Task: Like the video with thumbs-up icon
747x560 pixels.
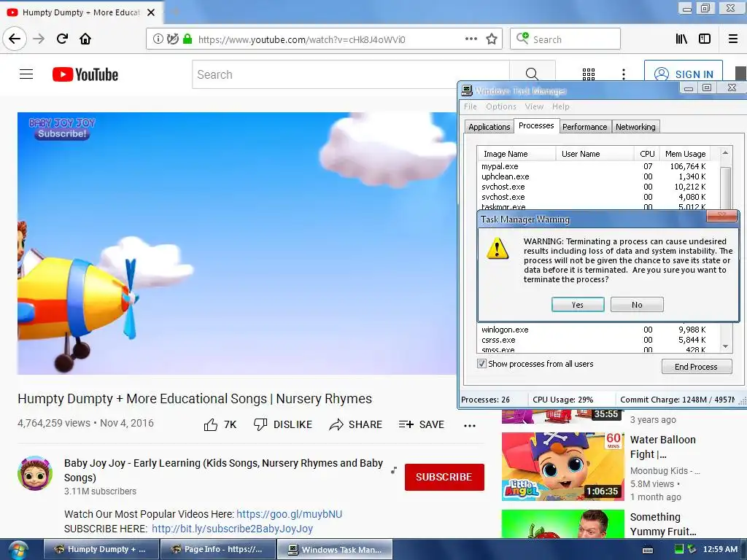Action: click(x=211, y=425)
